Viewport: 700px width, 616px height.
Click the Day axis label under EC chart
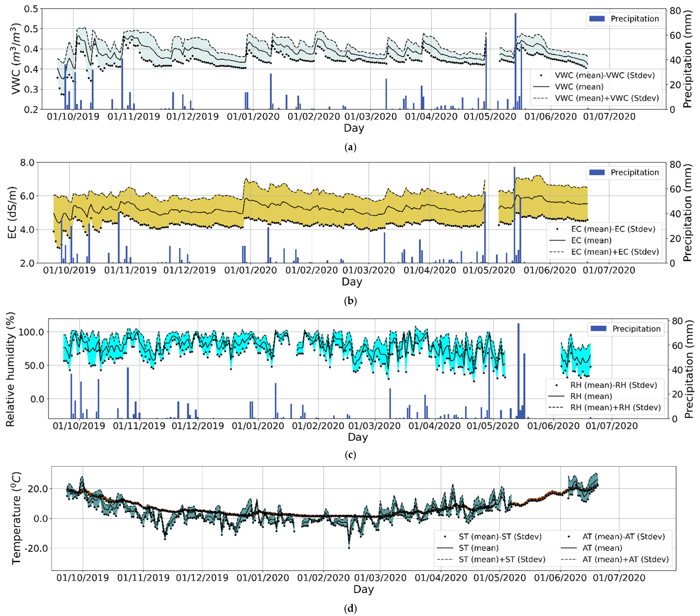click(x=352, y=282)
